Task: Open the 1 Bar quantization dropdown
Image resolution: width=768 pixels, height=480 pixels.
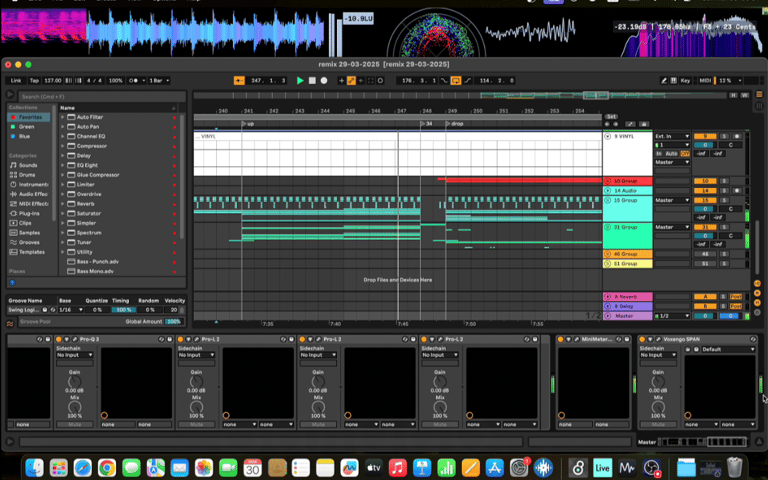Action: (159, 80)
